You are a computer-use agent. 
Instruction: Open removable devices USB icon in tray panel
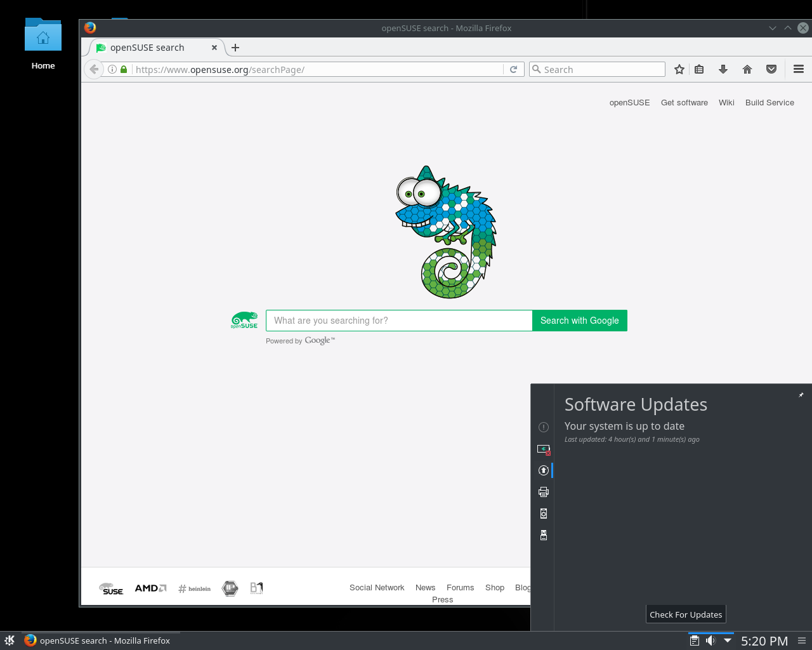[x=544, y=535]
